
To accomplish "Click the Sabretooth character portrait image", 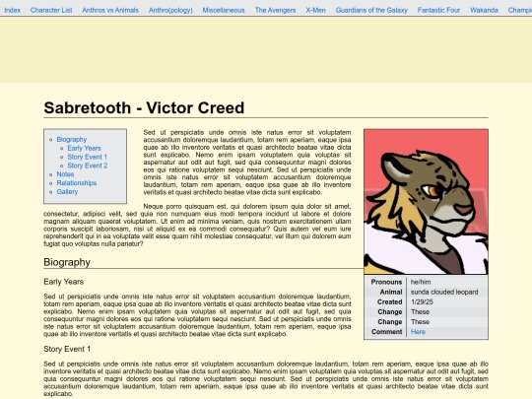I will click(x=427, y=202).
